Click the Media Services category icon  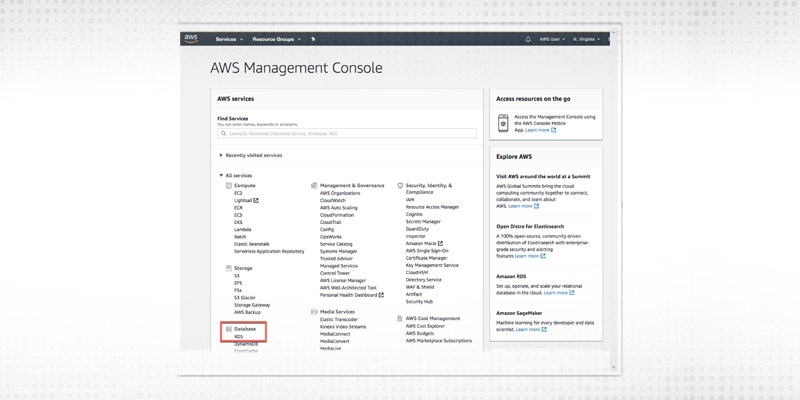click(x=314, y=312)
